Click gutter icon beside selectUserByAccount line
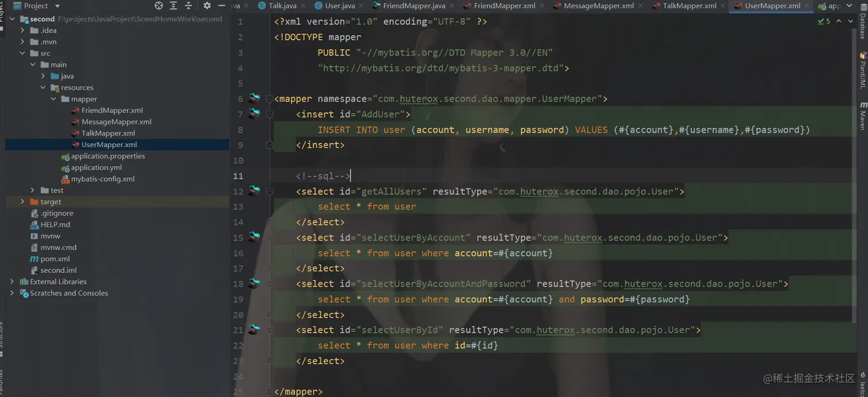 click(254, 237)
